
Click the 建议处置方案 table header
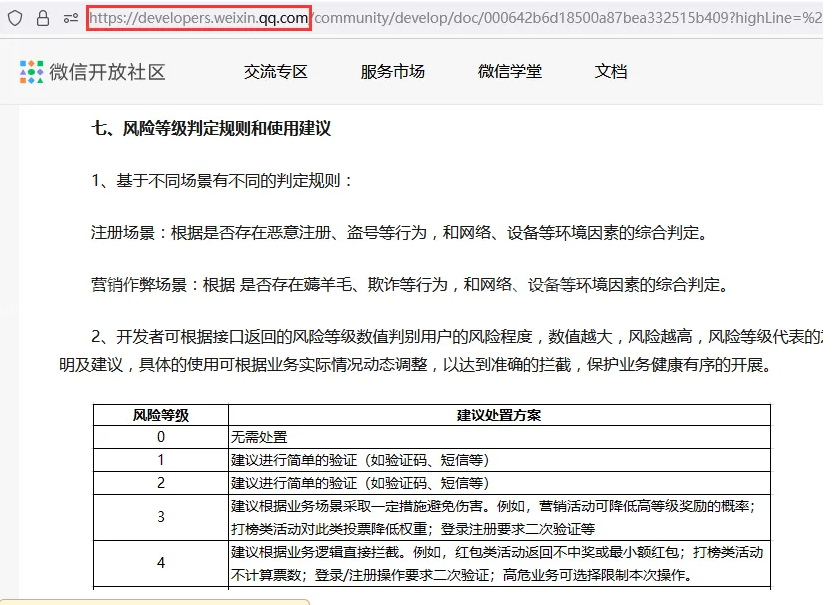click(499, 415)
